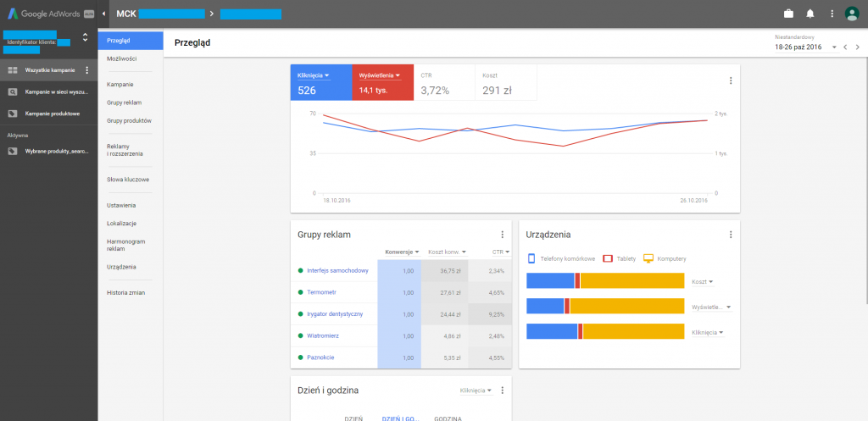
Task: Select the Przegląd menu item
Action: [131, 41]
